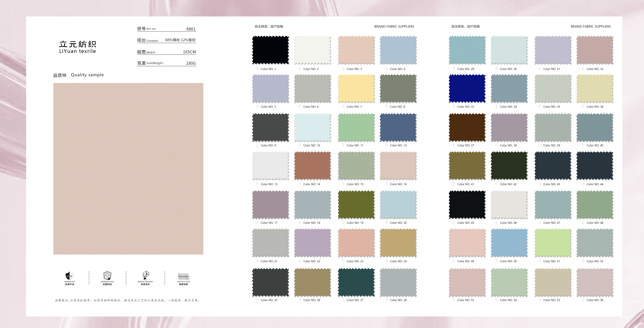Screen dimensions: 644x328
Task: Click "自主研发，自产自销" above Color NO. 1
Action: pos(269,26)
